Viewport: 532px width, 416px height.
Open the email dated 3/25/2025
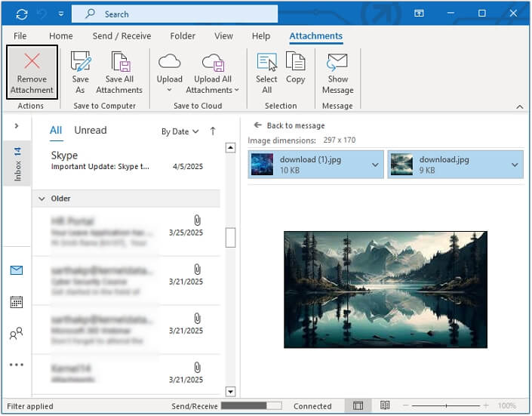(x=126, y=232)
